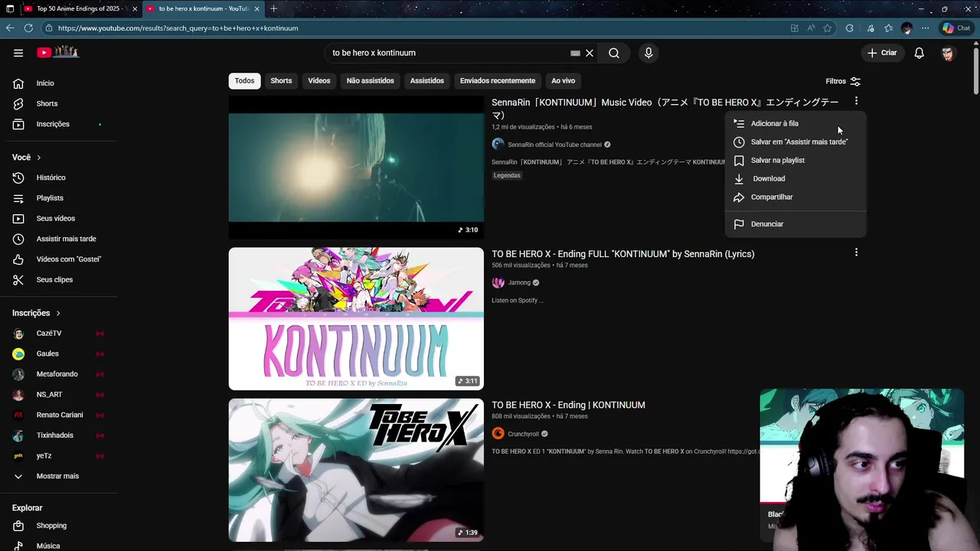Expand the Inscrições subscriptions section
This screenshot has width=980, height=551.
36,313
